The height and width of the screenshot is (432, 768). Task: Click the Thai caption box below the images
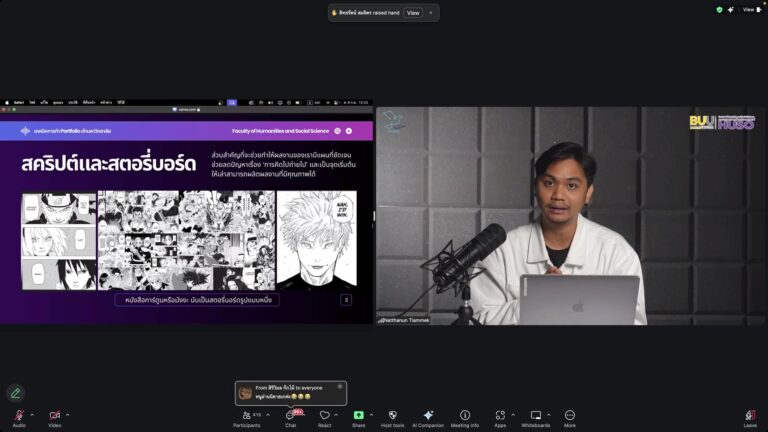tap(197, 300)
